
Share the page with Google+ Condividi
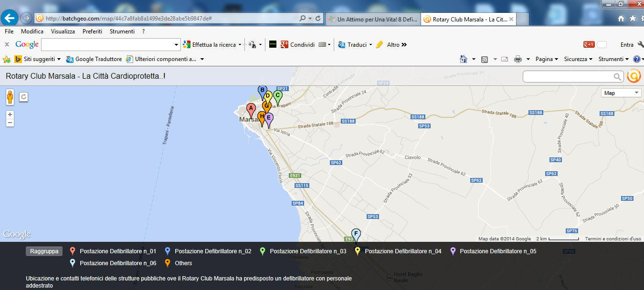pyautogui.click(x=297, y=44)
